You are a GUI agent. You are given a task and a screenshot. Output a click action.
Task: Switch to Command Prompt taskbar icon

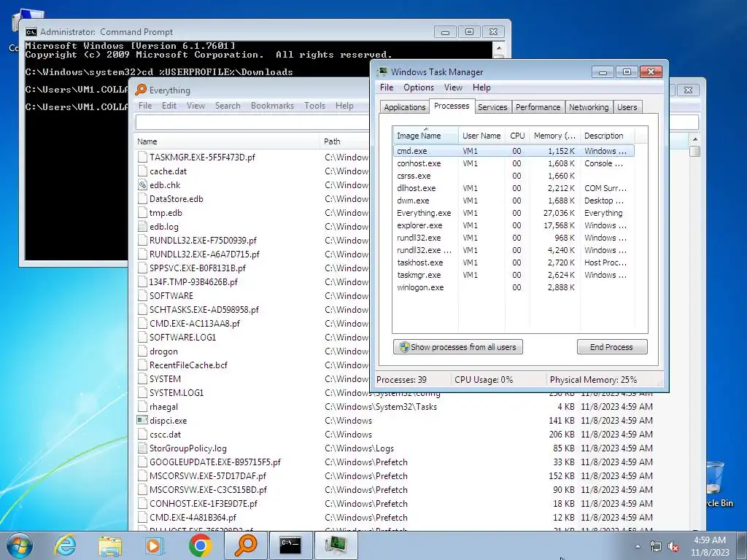click(290, 545)
